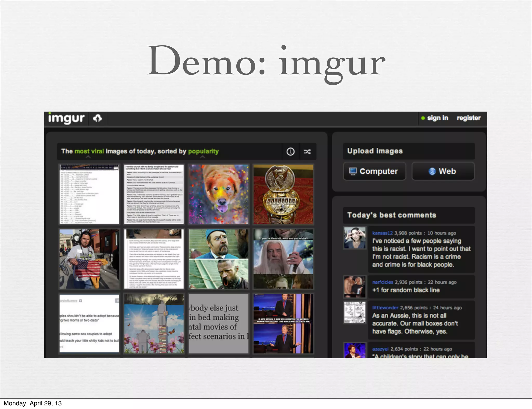The image size is (532, 409).
Task: Open the colorful painted dog thumbnail
Action: 218,194
